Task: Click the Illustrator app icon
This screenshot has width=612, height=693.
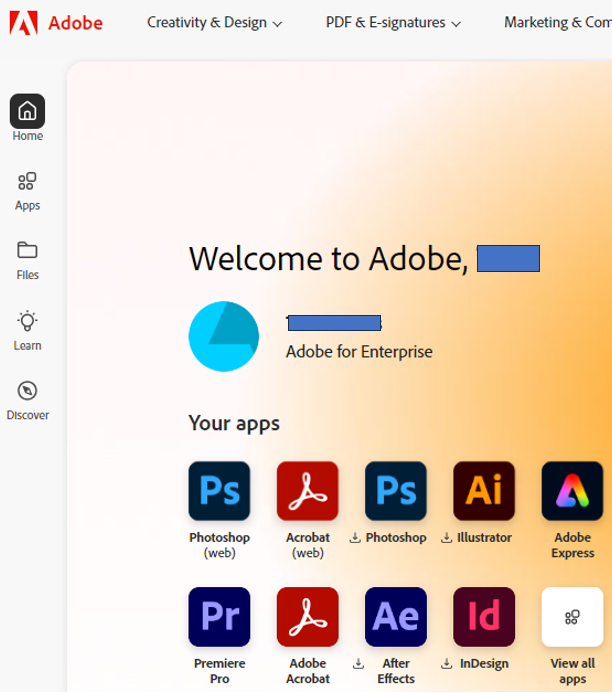Action: 484,491
